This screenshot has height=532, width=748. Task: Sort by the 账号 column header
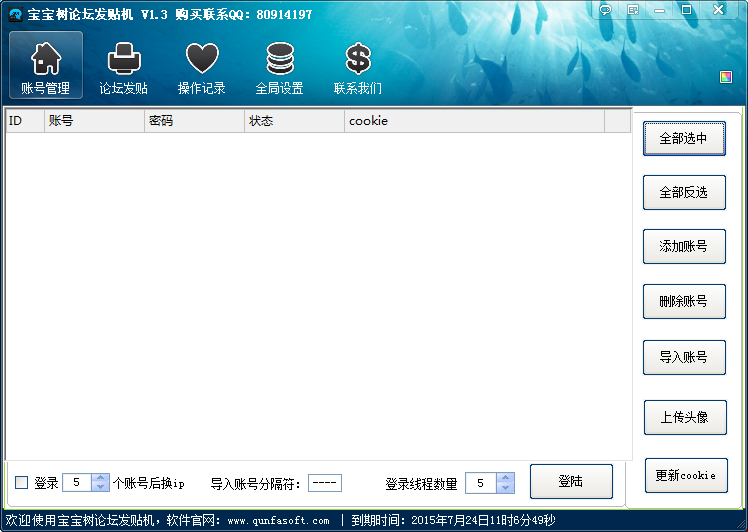click(x=94, y=121)
